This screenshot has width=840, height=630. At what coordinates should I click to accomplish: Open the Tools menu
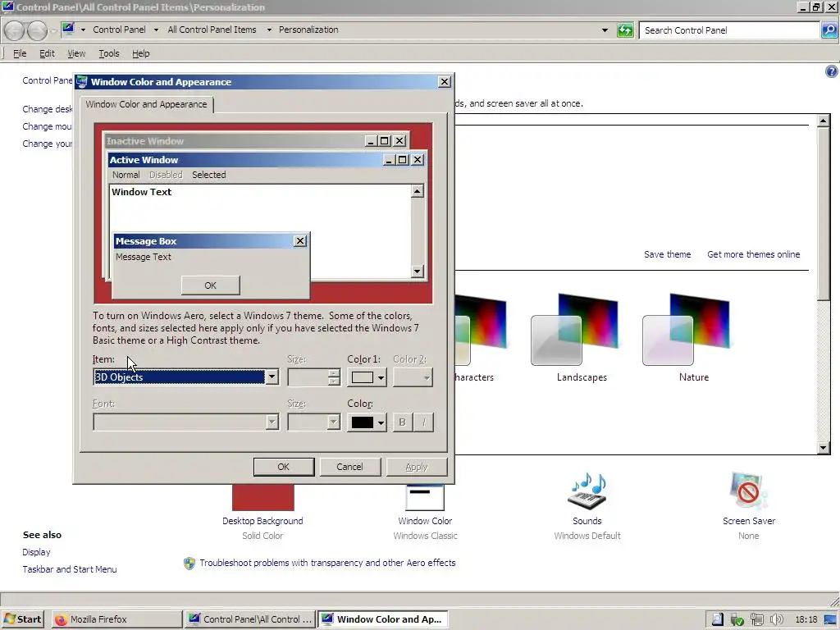[109, 53]
